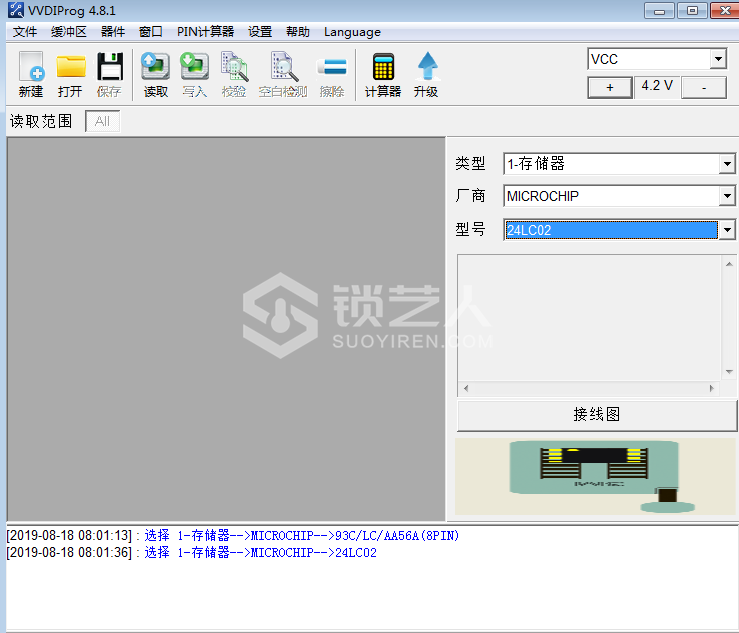Viewport: 739px width, 633px height.
Task: Click the info box scroll right arrow
Action: click(x=712, y=388)
